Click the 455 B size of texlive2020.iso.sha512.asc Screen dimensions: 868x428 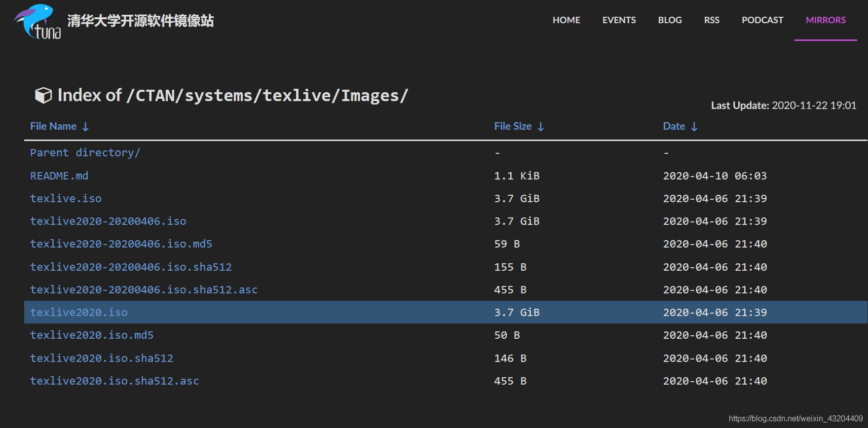pyautogui.click(x=510, y=381)
